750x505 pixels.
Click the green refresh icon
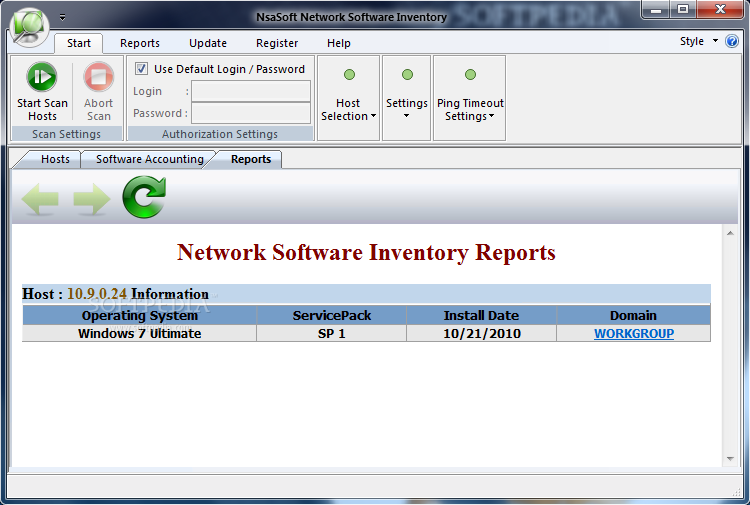(x=144, y=197)
